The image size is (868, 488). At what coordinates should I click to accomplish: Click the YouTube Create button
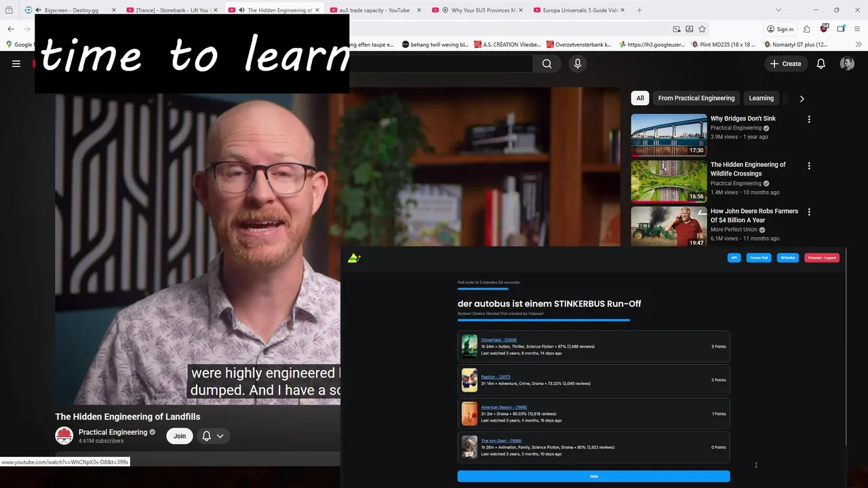click(785, 64)
